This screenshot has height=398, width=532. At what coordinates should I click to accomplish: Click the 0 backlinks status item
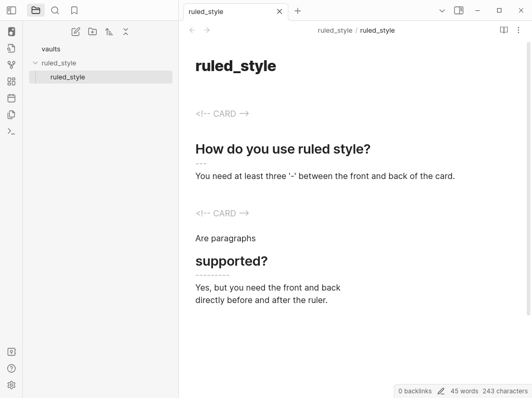point(415,391)
